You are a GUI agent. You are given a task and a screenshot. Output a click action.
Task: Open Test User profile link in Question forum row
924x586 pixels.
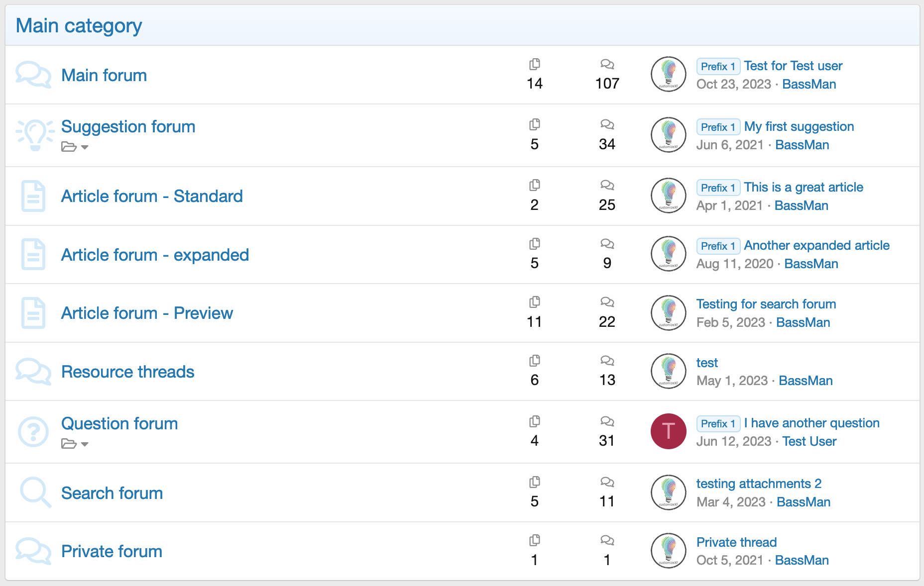(809, 441)
